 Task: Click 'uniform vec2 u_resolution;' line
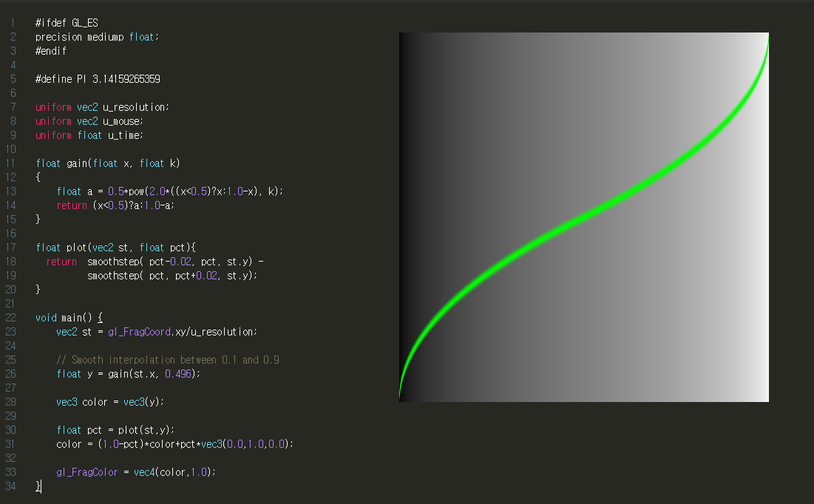(x=102, y=107)
